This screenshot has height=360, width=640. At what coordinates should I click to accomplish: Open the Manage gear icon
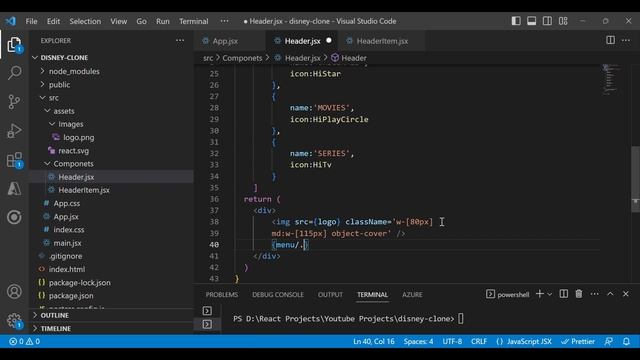14,320
